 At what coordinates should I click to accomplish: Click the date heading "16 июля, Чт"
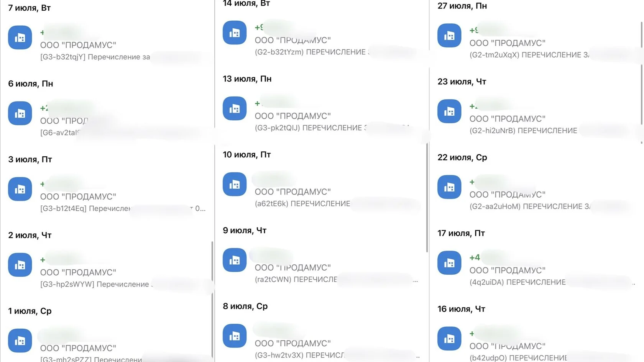pos(462,309)
